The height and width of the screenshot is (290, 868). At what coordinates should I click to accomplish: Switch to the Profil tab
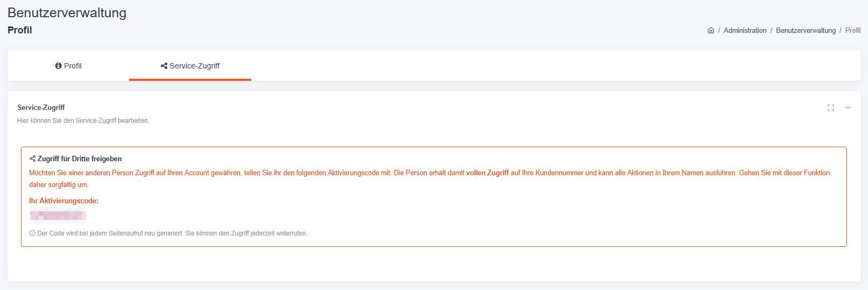[68, 66]
